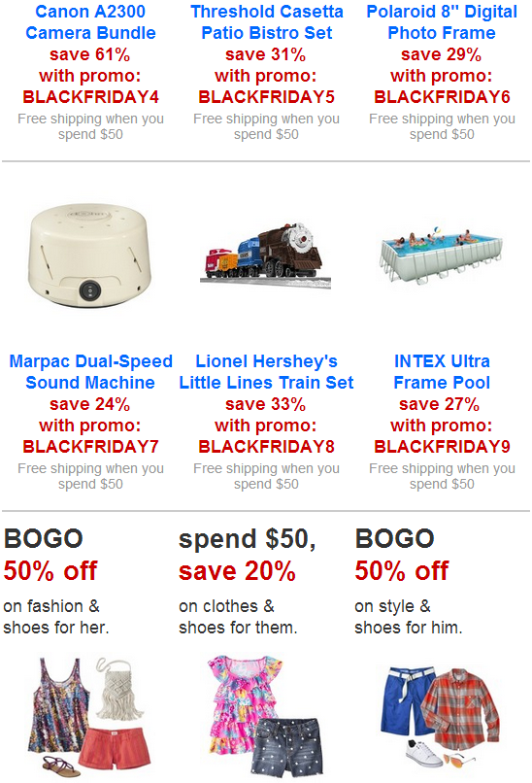This screenshot has width=532, height=783.
Task: Select the BLACKFRIDAY6 promo code text
Action: [x=442, y=97]
